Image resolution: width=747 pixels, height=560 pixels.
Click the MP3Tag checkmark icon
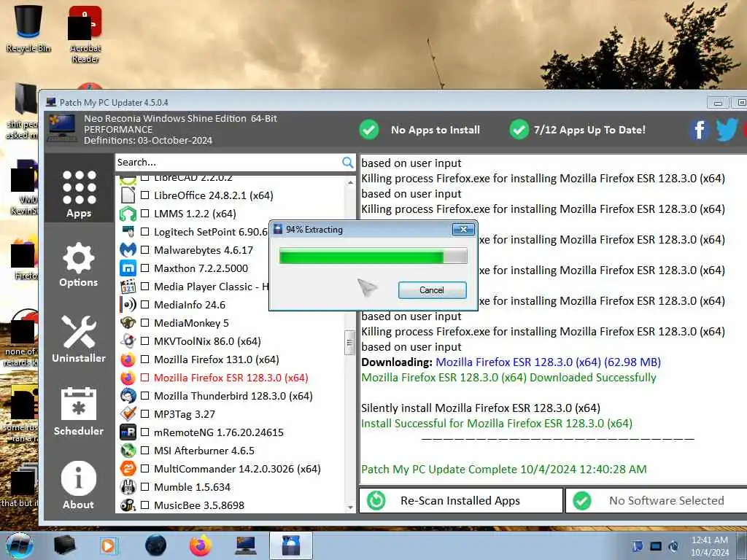click(x=128, y=414)
